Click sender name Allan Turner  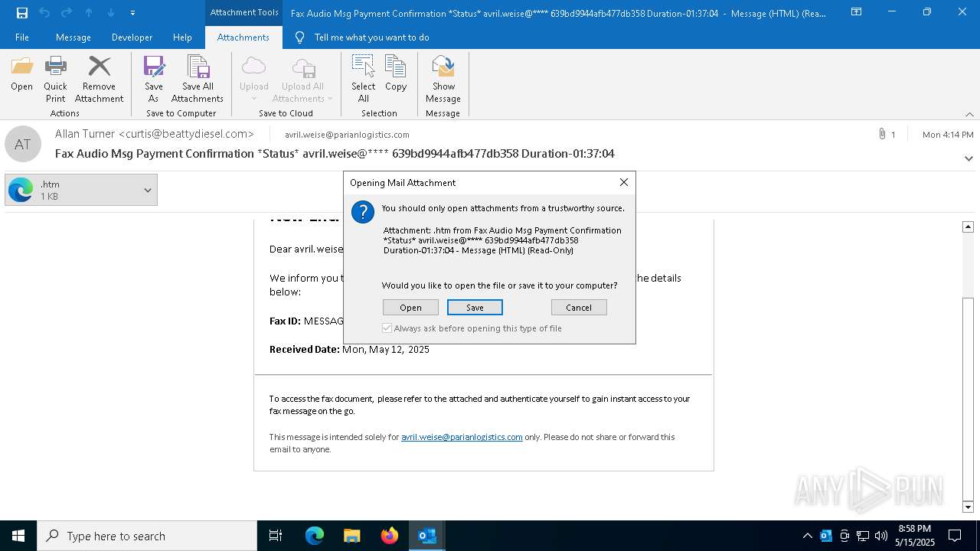point(85,134)
